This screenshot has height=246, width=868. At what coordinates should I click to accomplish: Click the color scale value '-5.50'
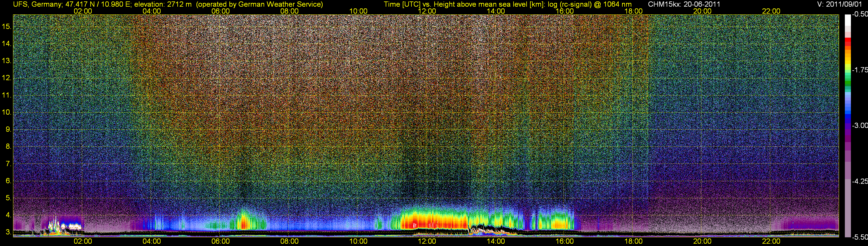tap(860, 237)
